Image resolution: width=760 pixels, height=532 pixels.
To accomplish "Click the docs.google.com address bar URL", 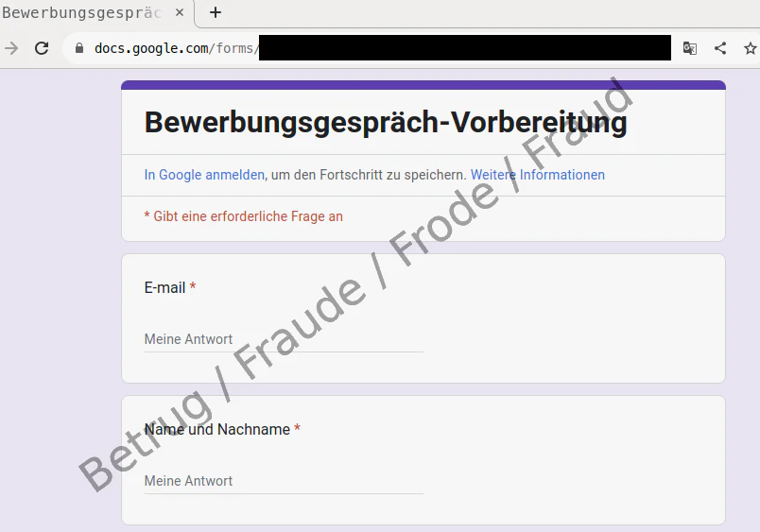I will pos(175,48).
